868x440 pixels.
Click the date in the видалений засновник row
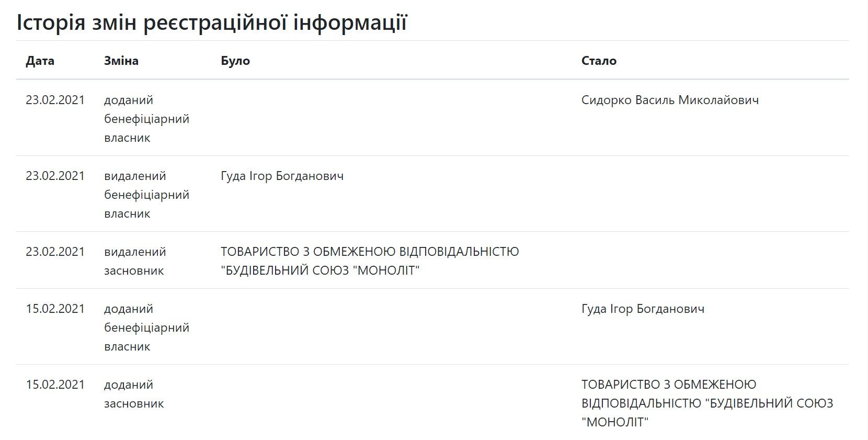coord(55,252)
